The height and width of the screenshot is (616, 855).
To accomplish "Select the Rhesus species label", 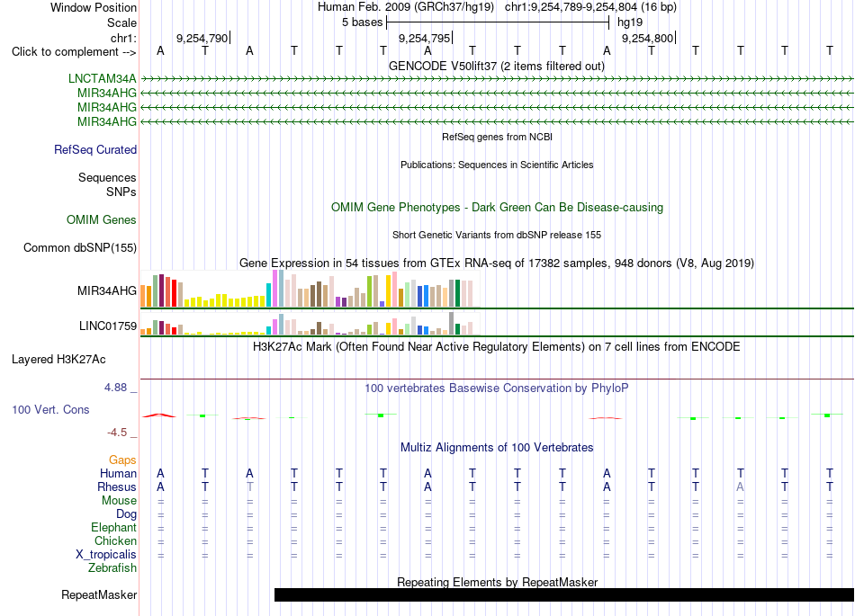I will (x=117, y=487).
